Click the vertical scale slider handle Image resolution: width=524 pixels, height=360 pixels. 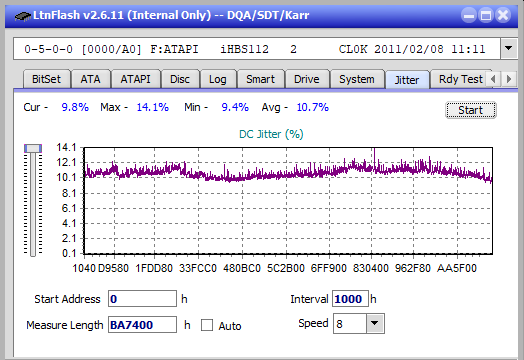pyautogui.click(x=33, y=148)
